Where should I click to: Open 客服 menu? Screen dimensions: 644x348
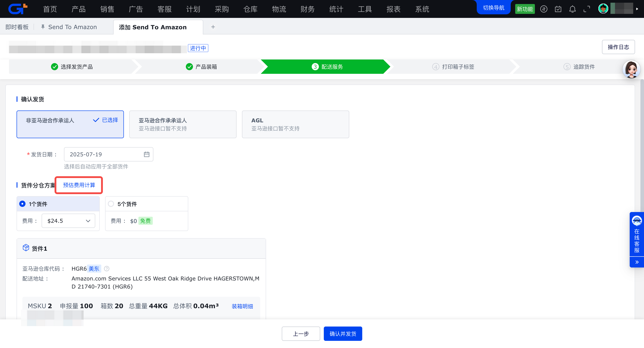[165, 9]
